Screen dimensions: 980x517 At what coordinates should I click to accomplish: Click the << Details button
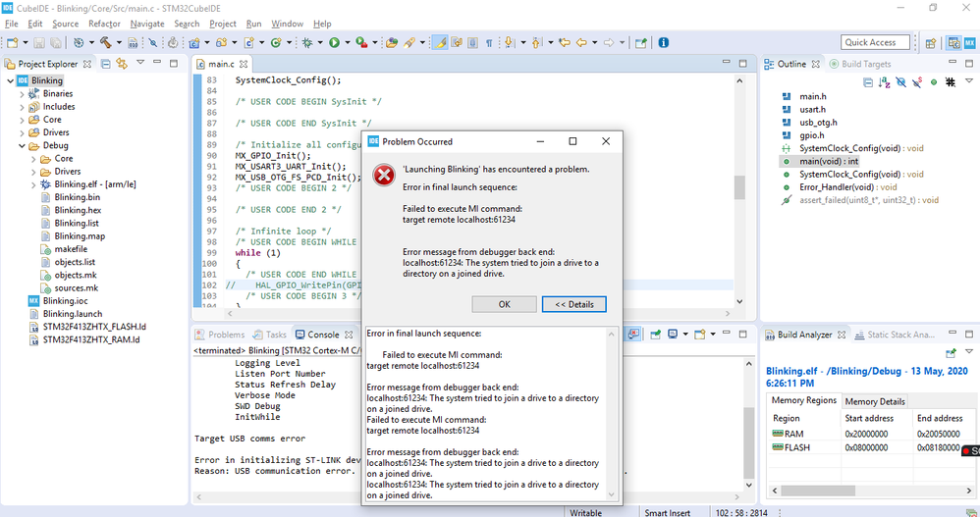(x=573, y=304)
